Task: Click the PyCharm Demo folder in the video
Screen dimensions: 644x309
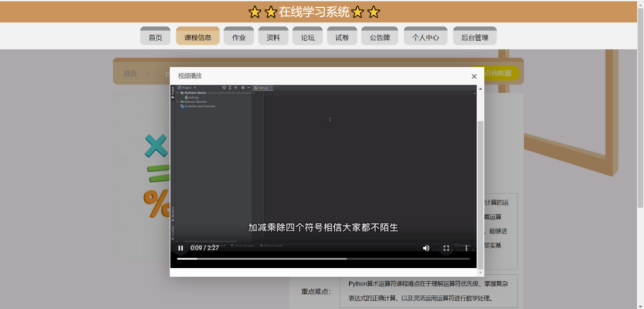Action: [x=194, y=93]
